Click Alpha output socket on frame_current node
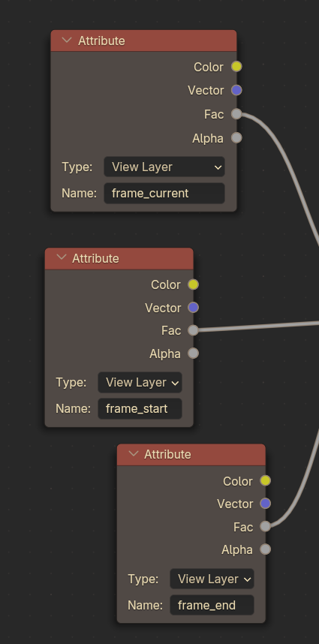This screenshot has width=319, height=644. click(236, 137)
